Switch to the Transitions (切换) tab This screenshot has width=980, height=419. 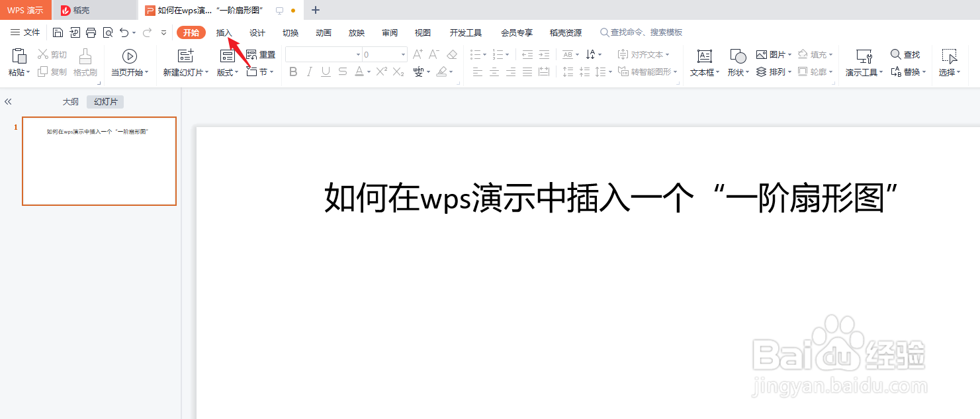tap(290, 32)
